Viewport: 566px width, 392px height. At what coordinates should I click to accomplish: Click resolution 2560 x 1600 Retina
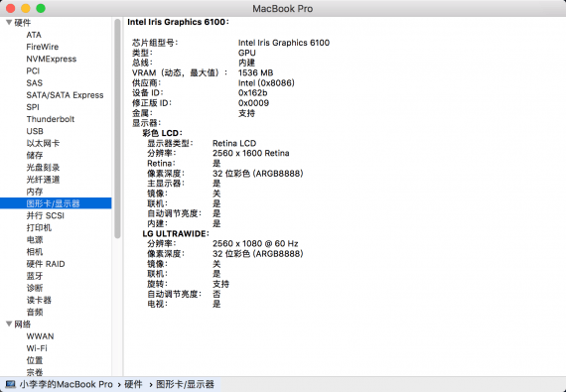point(251,153)
